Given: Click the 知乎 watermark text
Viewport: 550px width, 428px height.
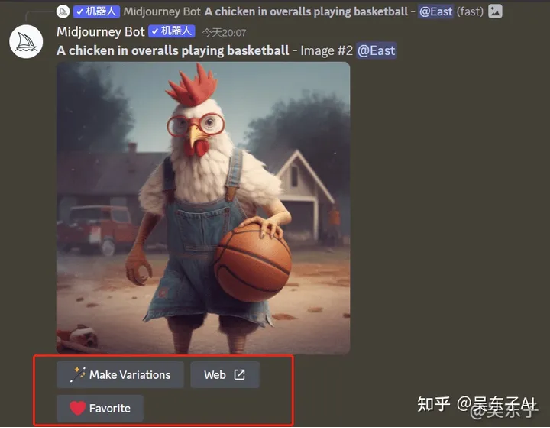Looking at the screenshot, I should [x=434, y=404].
